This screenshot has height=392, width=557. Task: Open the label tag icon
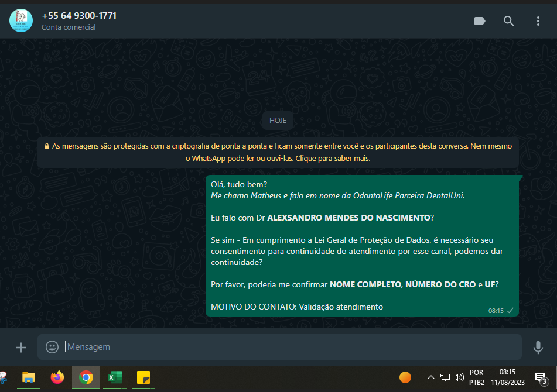[x=480, y=21]
